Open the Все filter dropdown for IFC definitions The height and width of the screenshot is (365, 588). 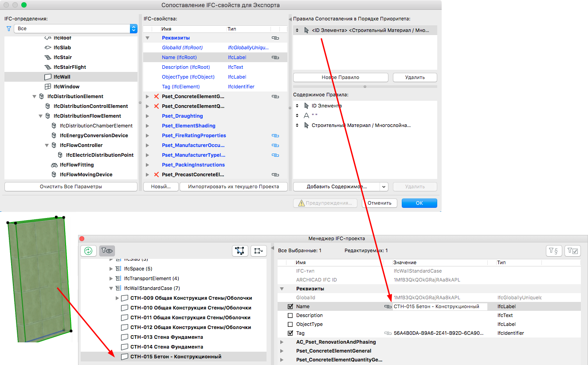point(75,28)
